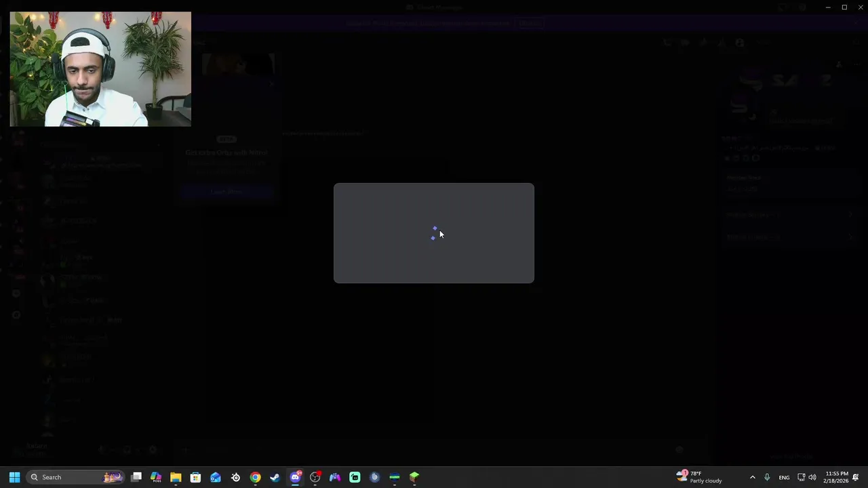The height and width of the screenshot is (488, 868).
Task: Minimize the Discord window
Action: coord(828,7)
